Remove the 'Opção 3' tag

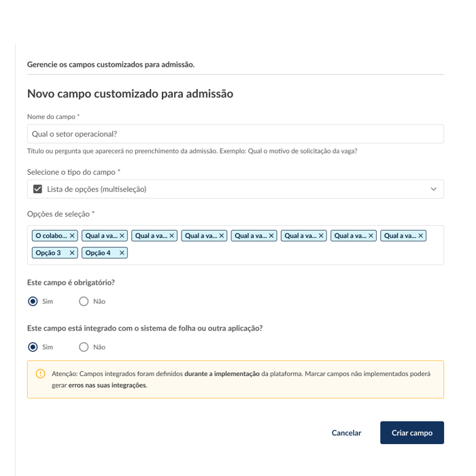pos(72,252)
